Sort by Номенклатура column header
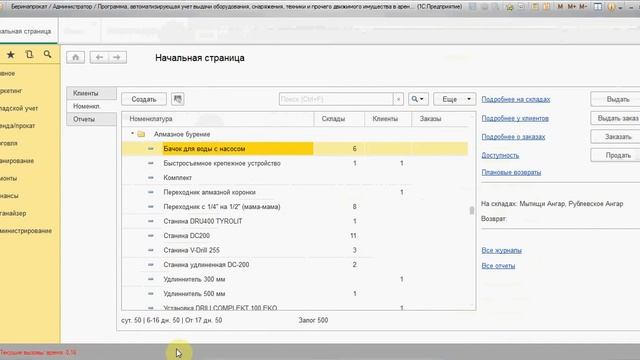 point(218,119)
